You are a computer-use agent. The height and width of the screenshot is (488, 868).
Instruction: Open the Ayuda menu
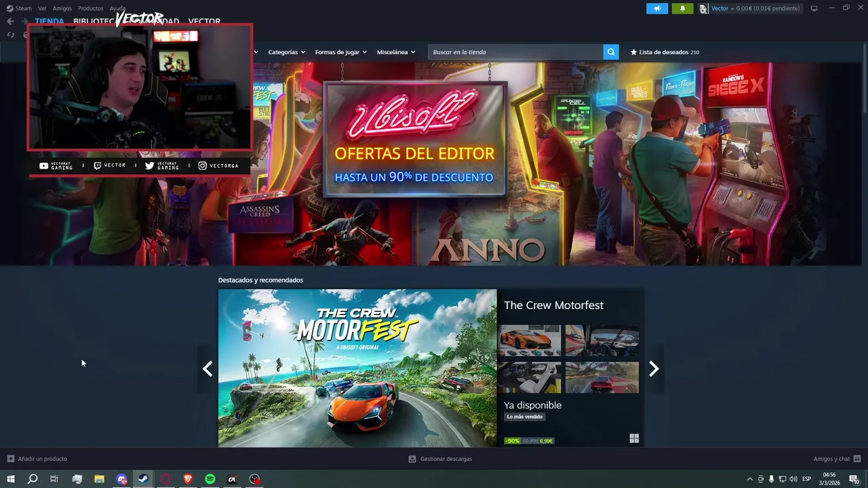(117, 8)
